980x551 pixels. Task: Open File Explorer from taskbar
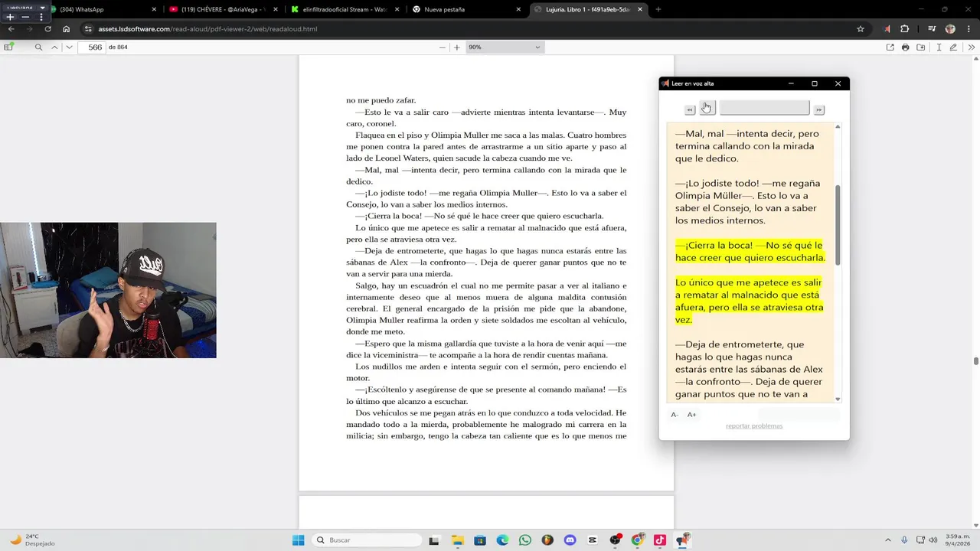[x=457, y=540]
